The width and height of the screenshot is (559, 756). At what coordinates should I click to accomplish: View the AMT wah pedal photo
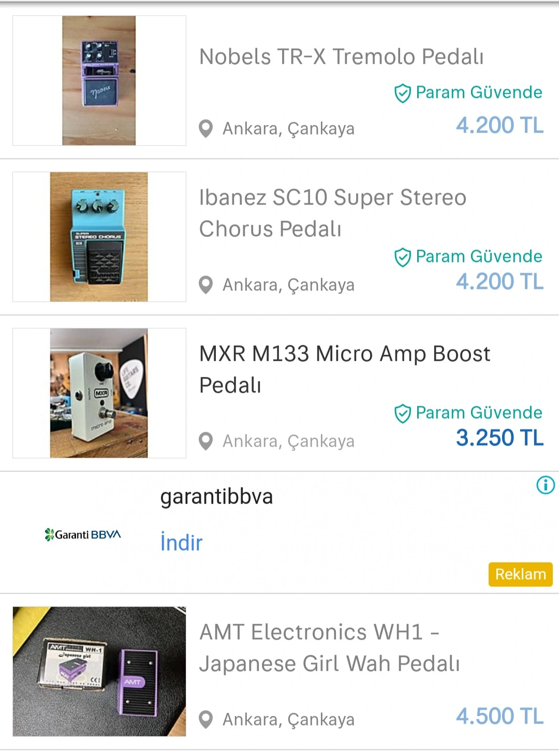pyautogui.click(x=99, y=671)
